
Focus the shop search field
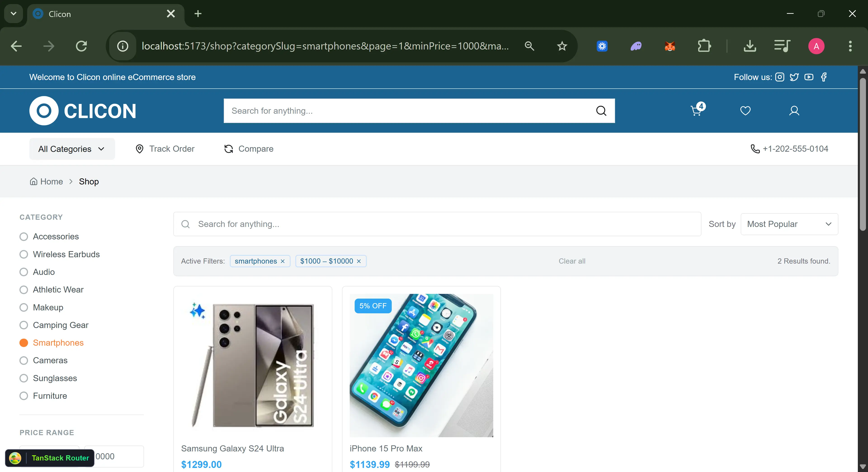[x=437, y=224]
